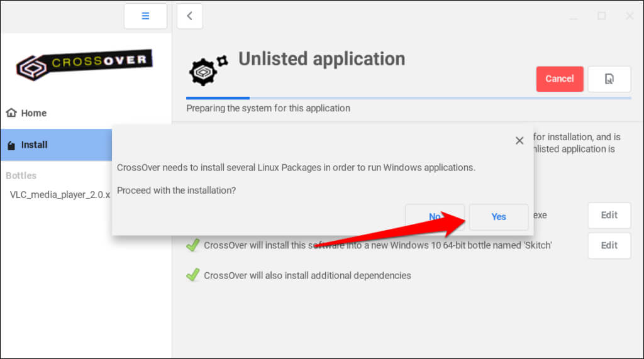This screenshot has height=359, width=644.
Task: Open the hamburger menu button
Action: [145, 16]
